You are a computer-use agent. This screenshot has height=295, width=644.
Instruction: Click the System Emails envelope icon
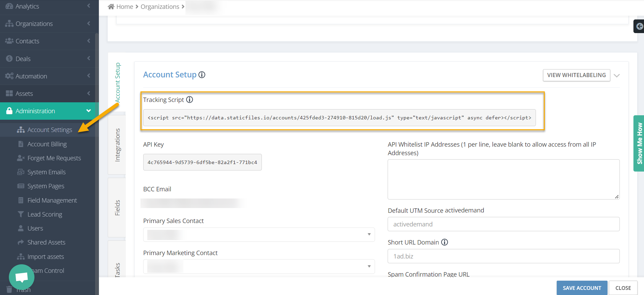(21, 172)
